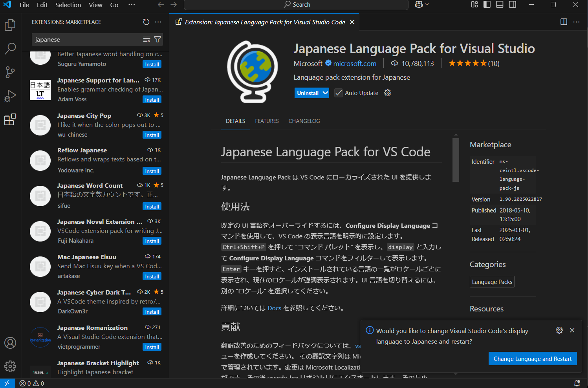Click Change Language and Restart

point(533,359)
